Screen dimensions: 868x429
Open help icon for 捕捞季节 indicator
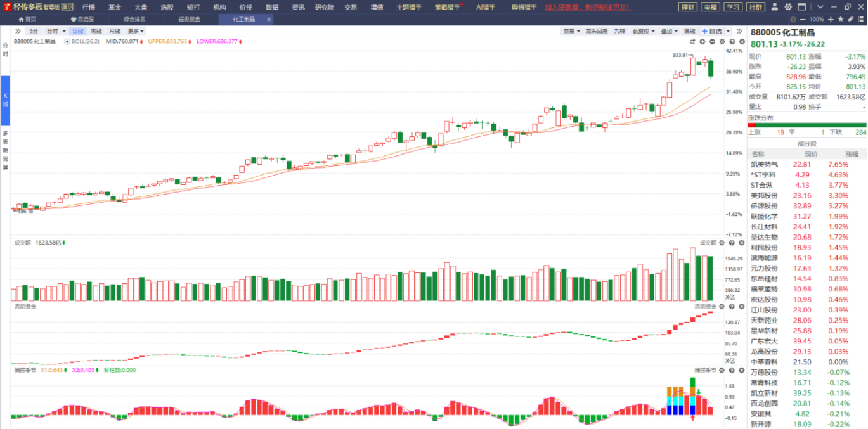(732, 370)
